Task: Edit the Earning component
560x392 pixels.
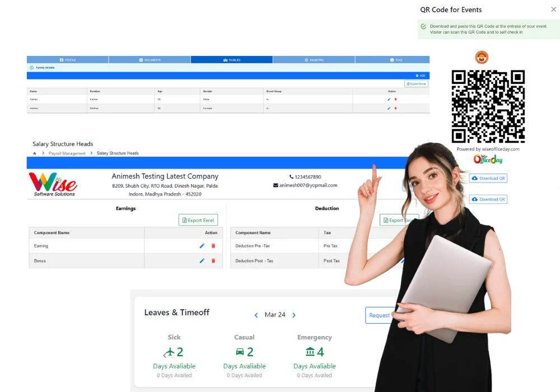Action: [x=202, y=246]
